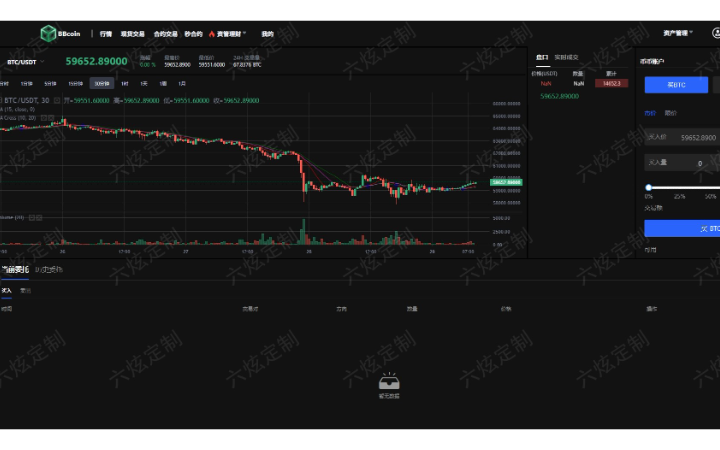Select the 市价 market order type
Image resolution: width=720 pixels, height=450 pixels.
(x=650, y=113)
